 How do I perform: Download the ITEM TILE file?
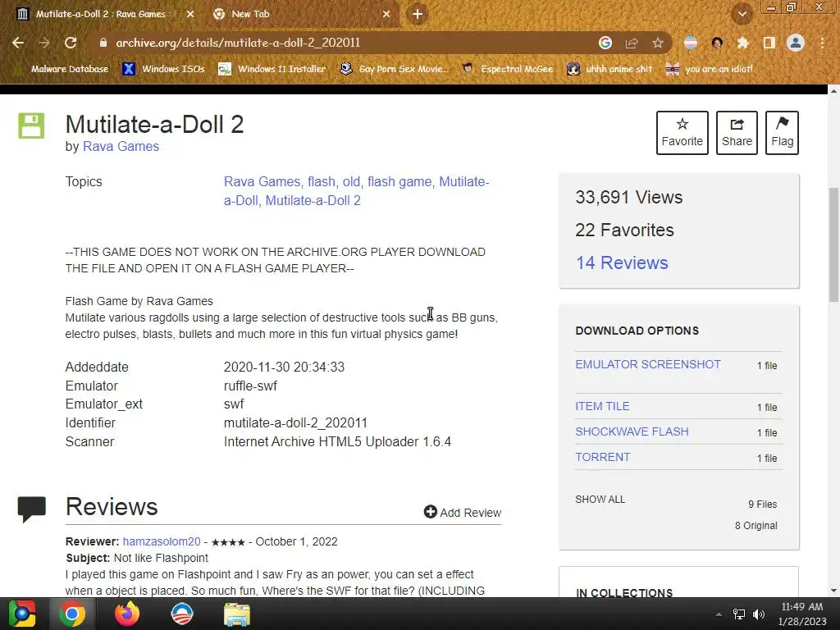tap(602, 406)
